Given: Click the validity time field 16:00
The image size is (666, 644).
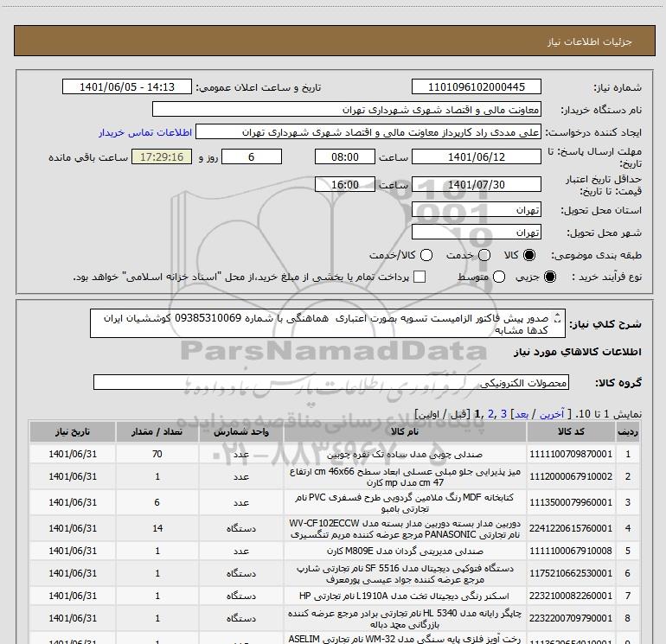Looking at the screenshot, I should click(345, 185).
